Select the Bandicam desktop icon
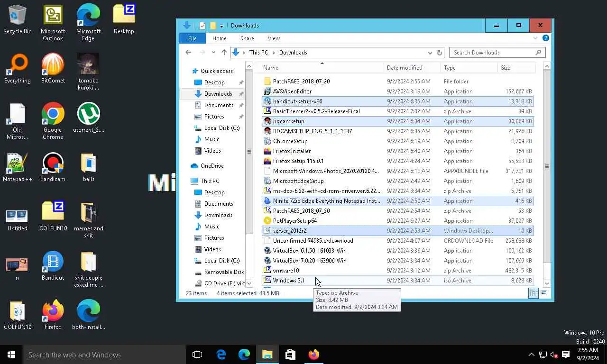The image size is (607, 364). [53, 167]
